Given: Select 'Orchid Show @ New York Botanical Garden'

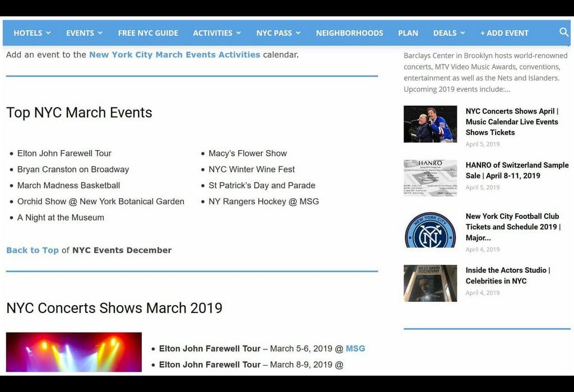Looking at the screenshot, I should click(101, 202).
